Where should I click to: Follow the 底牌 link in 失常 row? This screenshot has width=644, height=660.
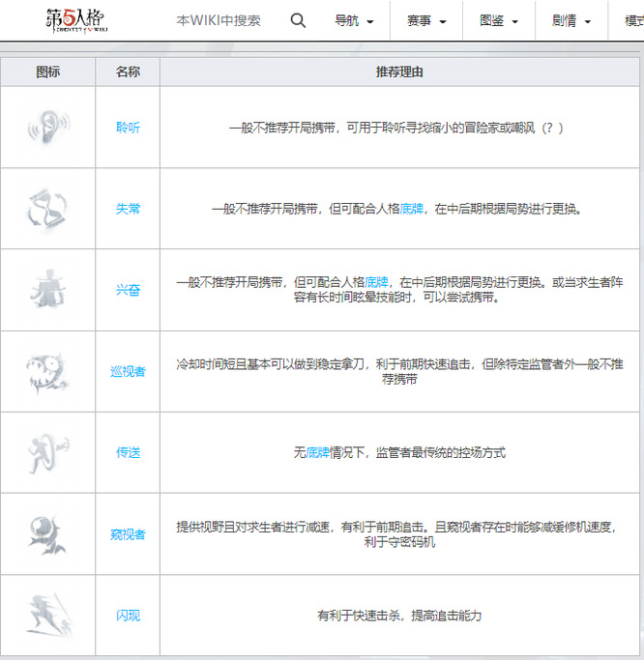point(412,209)
